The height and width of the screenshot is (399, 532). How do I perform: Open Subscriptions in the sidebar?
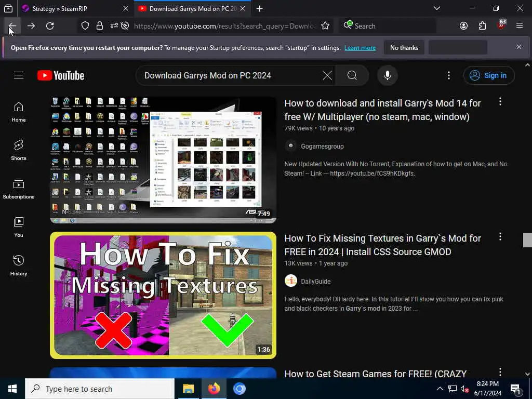pyautogui.click(x=19, y=189)
